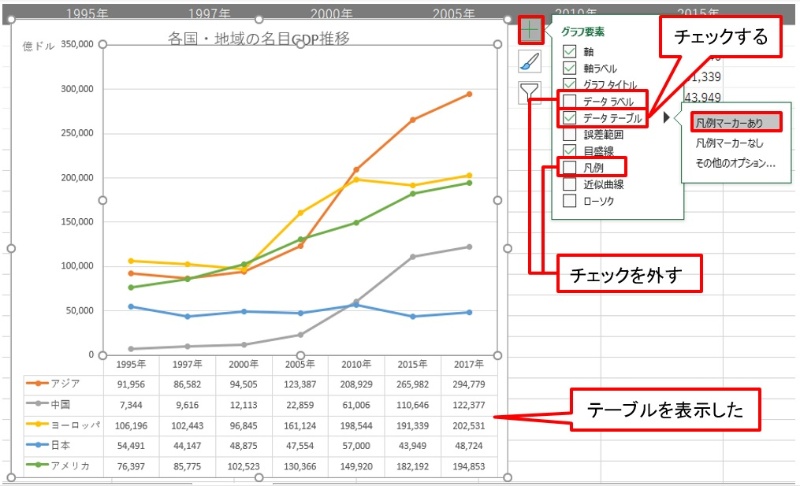
Task: Select the ヨーロッパ legend key in data table
Action: pyautogui.click(x=39, y=424)
